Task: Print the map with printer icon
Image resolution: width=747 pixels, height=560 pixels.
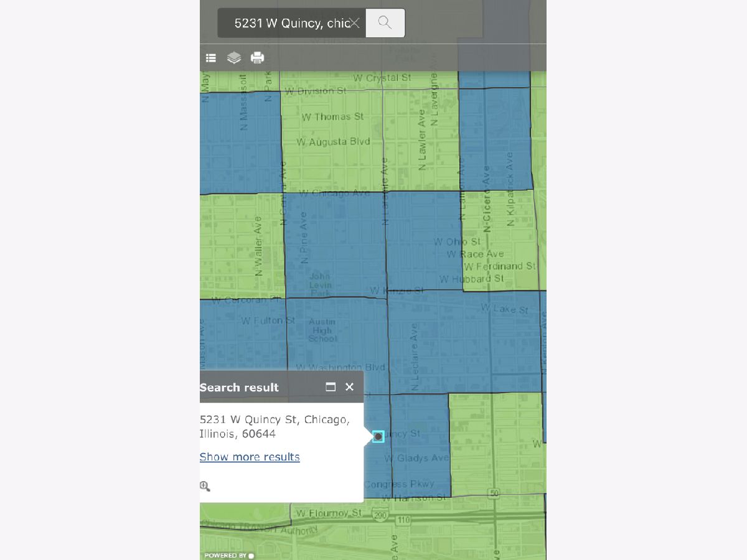Action: pos(257,58)
